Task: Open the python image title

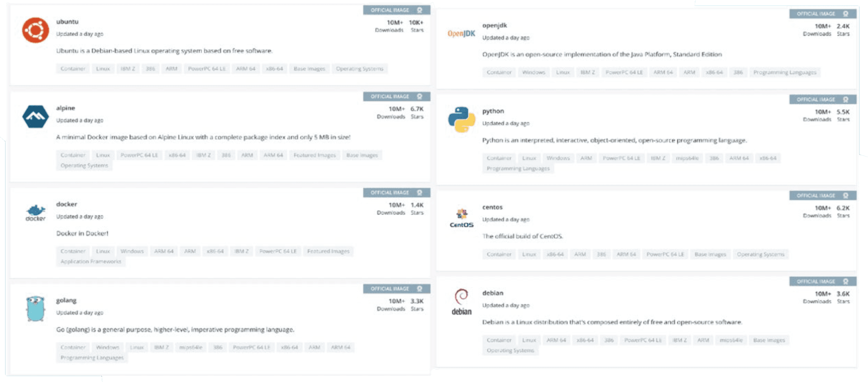Action: coord(493,111)
